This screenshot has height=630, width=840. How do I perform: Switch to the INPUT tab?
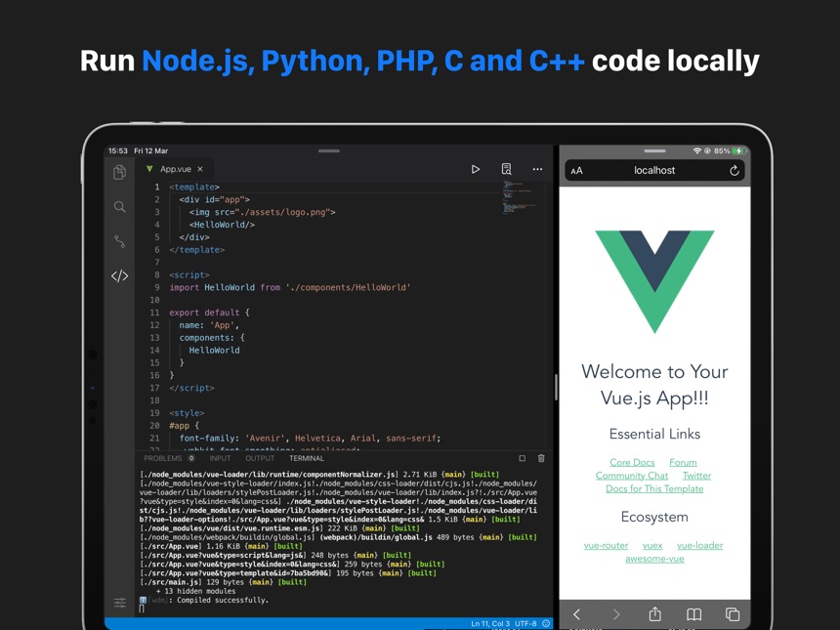220,458
